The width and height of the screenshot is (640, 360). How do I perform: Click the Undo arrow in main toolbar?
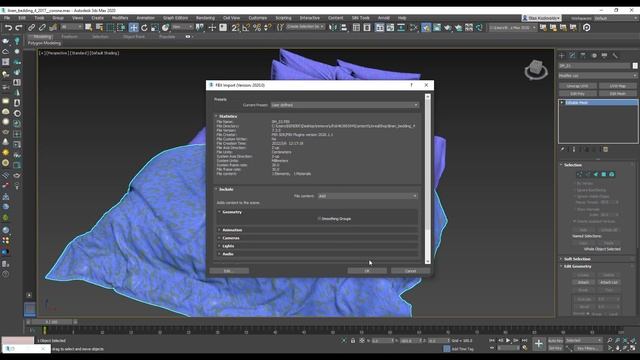[x=8, y=28]
